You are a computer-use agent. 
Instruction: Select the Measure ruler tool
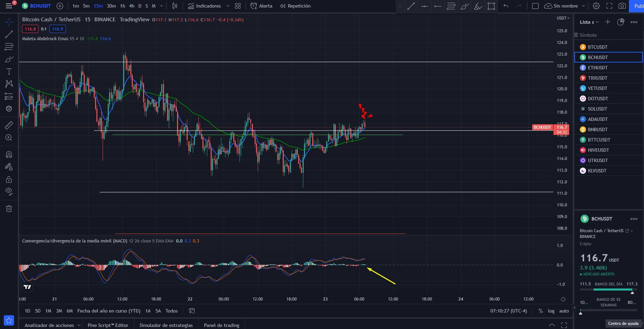[9, 125]
